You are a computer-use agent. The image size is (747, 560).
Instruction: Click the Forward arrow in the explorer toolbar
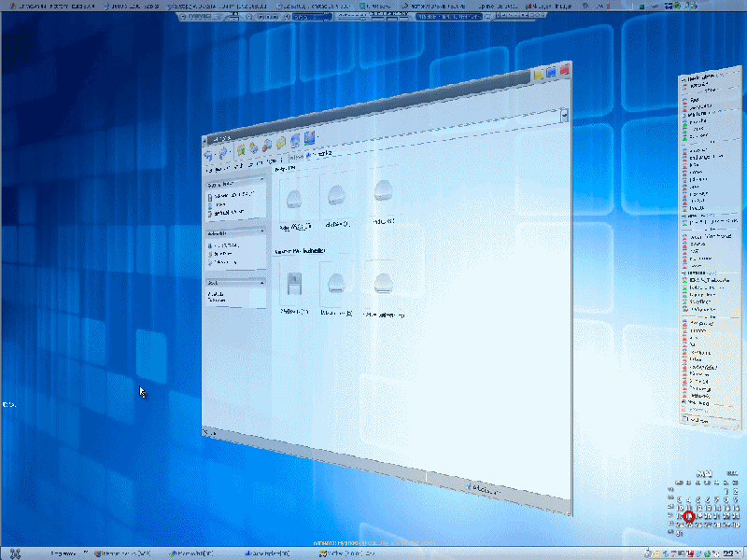click(x=223, y=154)
